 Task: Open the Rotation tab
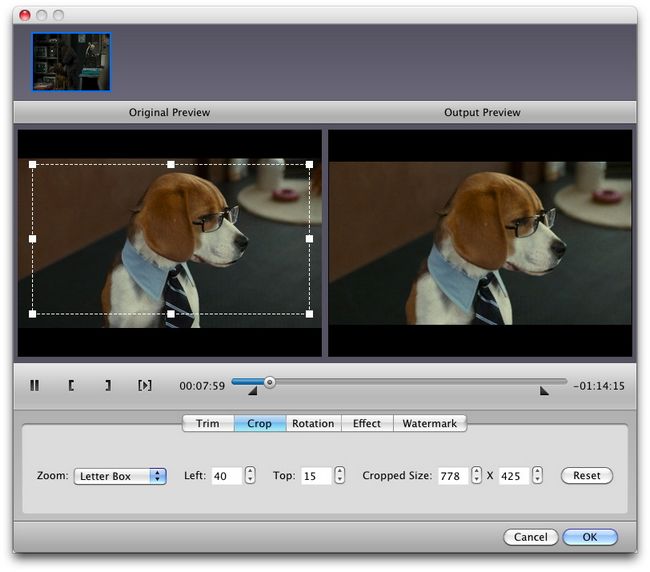coord(313,423)
